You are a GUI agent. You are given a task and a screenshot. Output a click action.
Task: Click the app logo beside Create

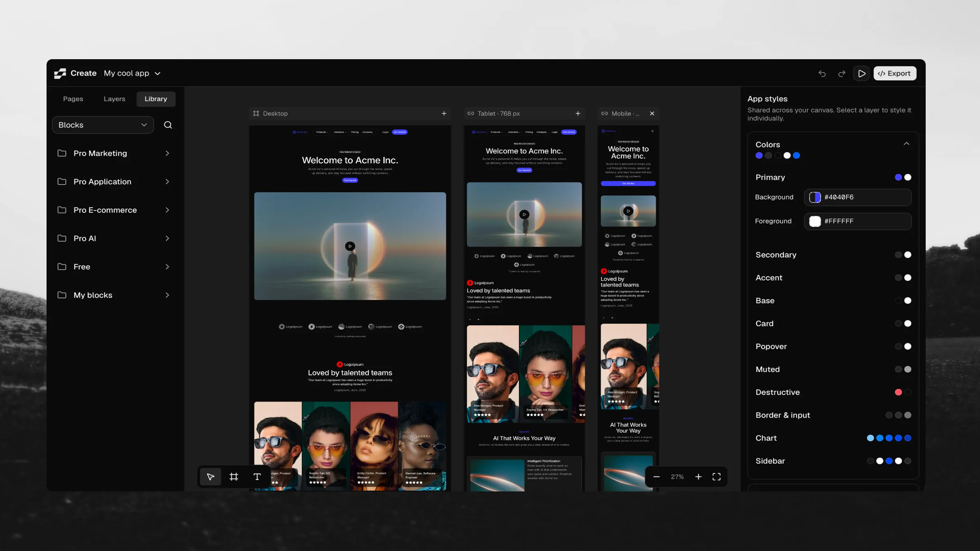coord(60,73)
